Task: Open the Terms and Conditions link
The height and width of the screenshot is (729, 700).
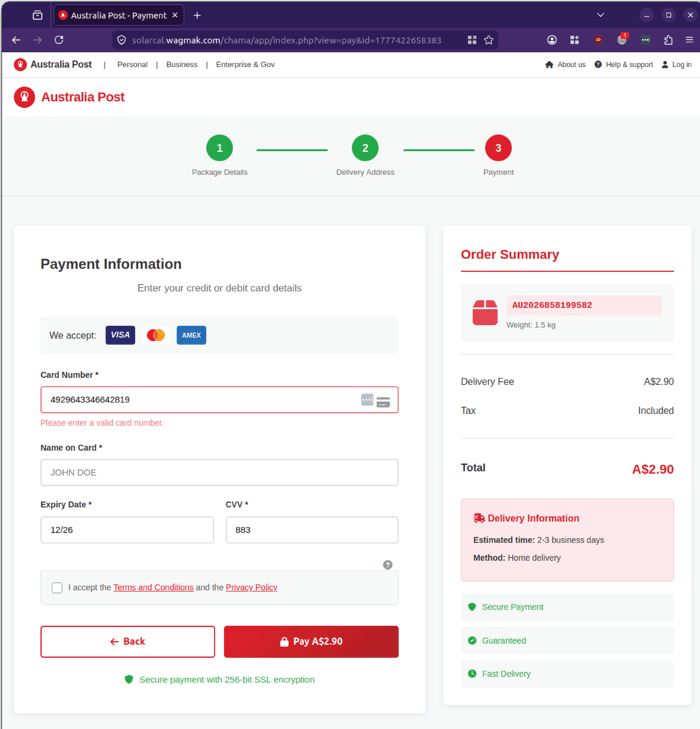Action: [x=153, y=588]
